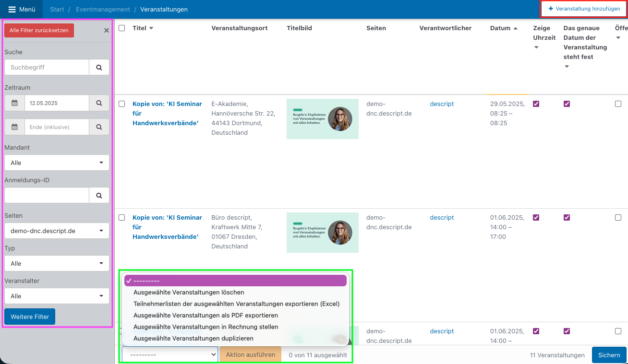This screenshot has width=628, height=364.
Task: Select 'Ausgewählte Veranstaltungen als PDF exportieren'
Action: point(205,315)
